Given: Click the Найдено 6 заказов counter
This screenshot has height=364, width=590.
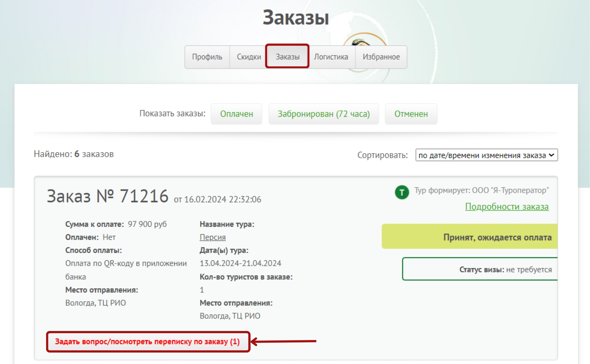Looking at the screenshot, I should pyautogui.click(x=74, y=154).
